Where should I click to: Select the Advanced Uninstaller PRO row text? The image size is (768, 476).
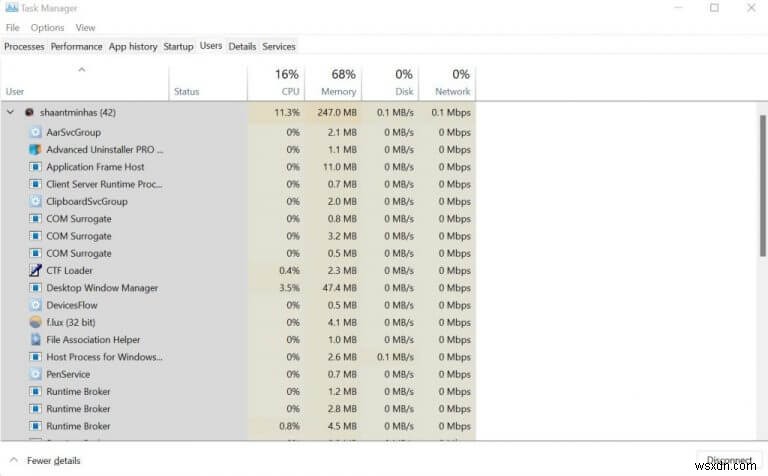(x=105, y=149)
